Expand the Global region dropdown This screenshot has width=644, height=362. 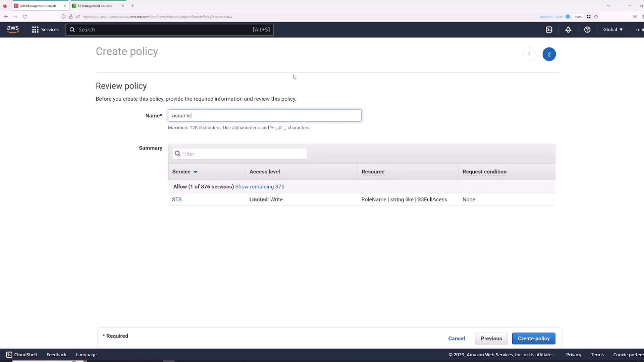(x=613, y=29)
